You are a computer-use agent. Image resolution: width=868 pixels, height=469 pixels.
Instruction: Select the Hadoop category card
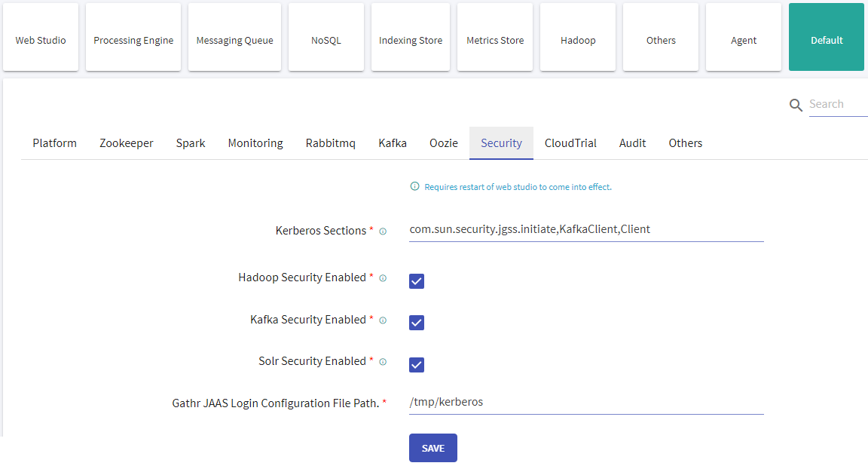pos(577,36)
